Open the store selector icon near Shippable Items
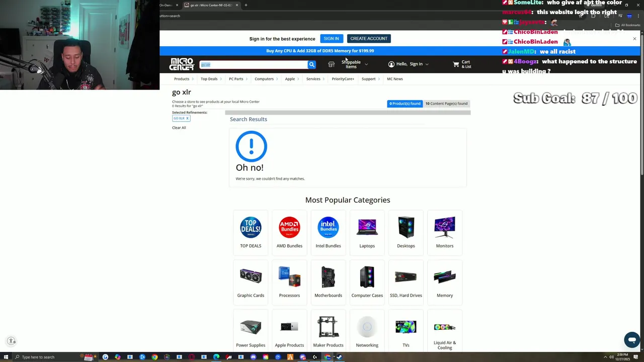Screen dimensions: 644x362 pos(331,64)
